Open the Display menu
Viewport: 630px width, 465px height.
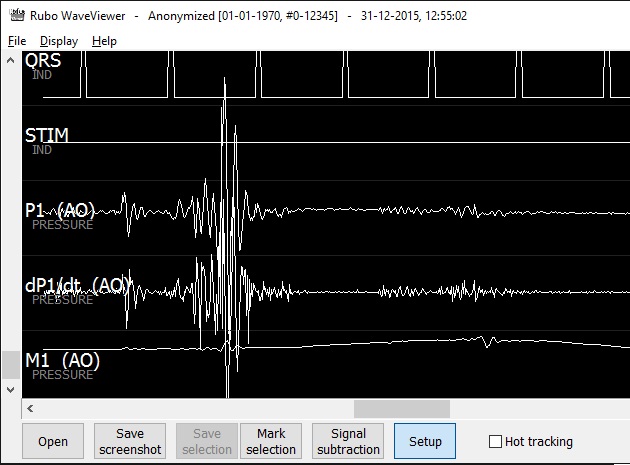59,41
